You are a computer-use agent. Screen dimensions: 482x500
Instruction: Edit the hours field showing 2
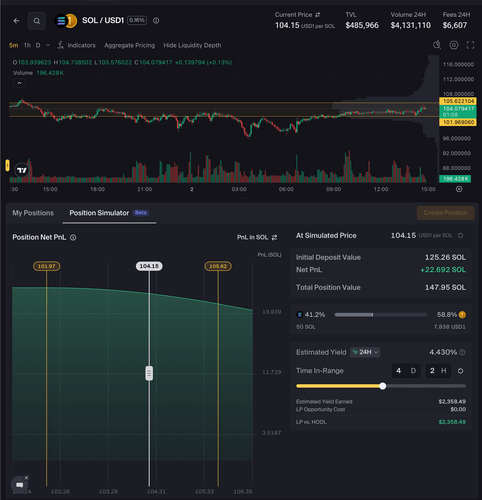(x=438, y=371)
